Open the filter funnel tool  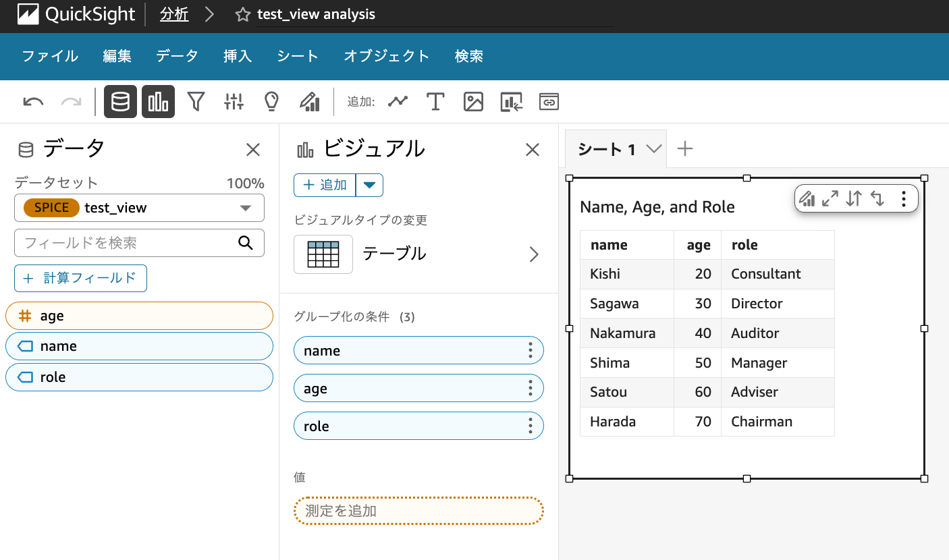point(196,102)
